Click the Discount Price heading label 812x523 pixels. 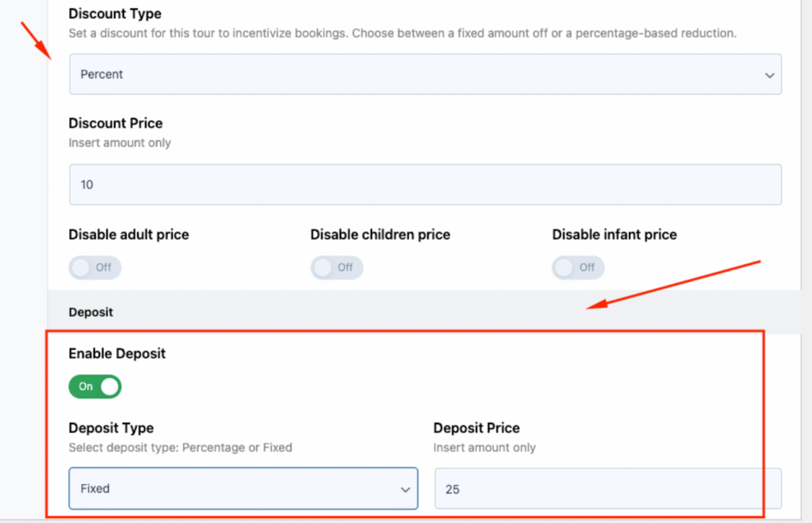116,123
